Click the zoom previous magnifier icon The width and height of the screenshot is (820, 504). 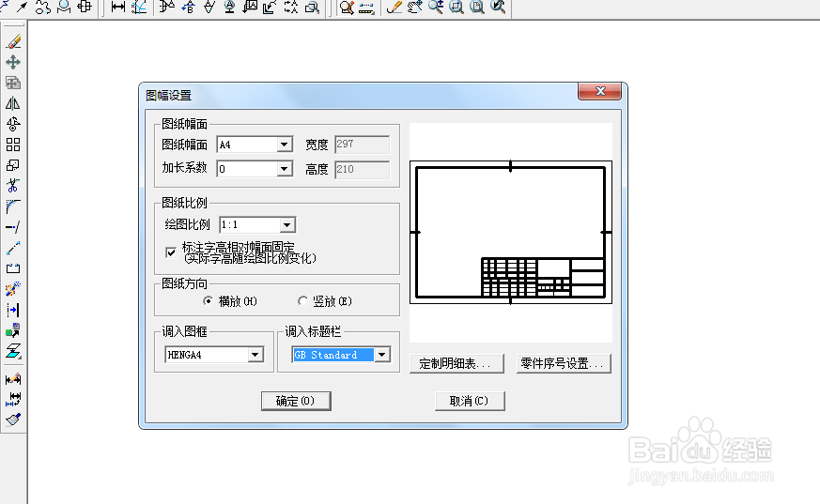[498, 7]
